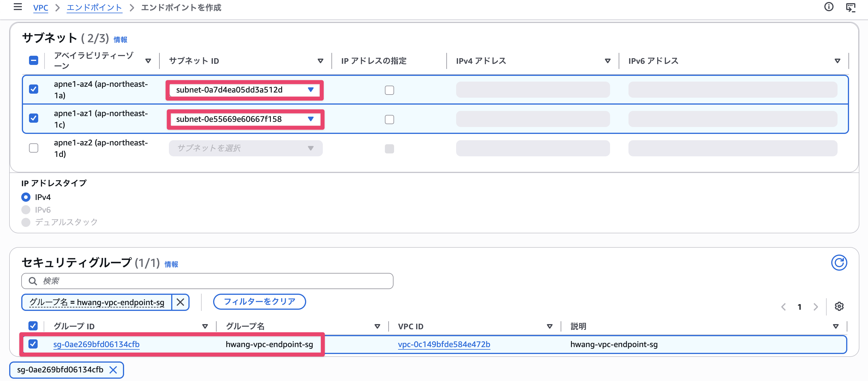The width and height of the screenshot is (868, 381).
Task: Toggle select-all subnets header checkbox
Action: click(33, 61)
